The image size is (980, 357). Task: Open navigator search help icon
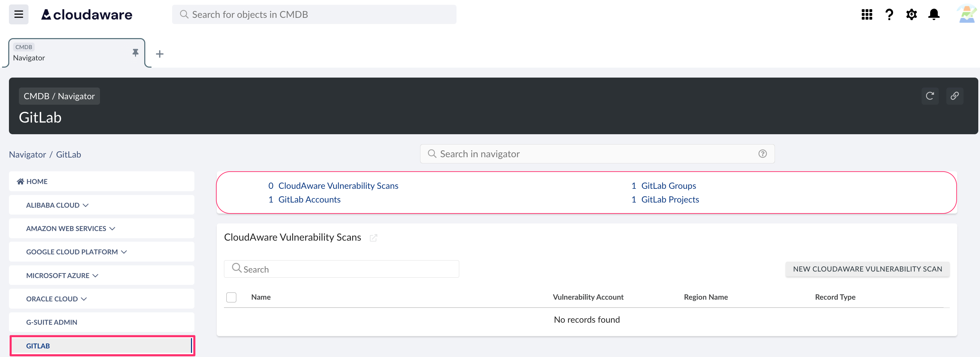pyautogui.click(x=762, y=154)
